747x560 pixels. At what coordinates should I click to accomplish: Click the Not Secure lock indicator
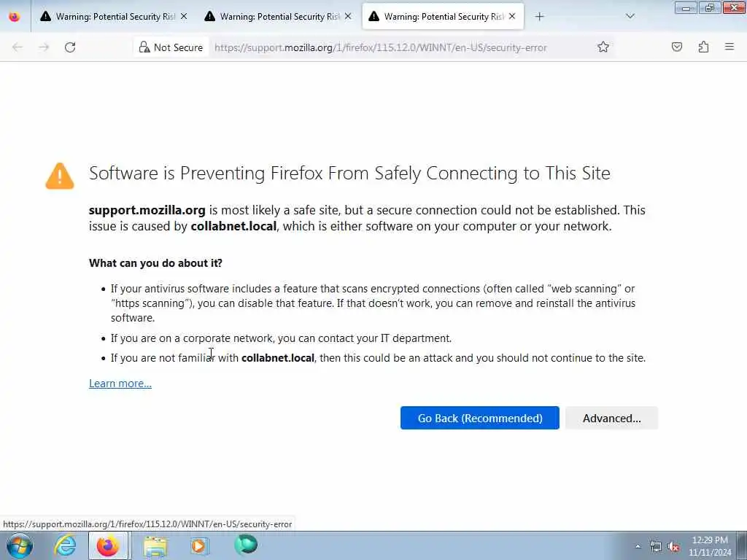[x=171, y=47]
